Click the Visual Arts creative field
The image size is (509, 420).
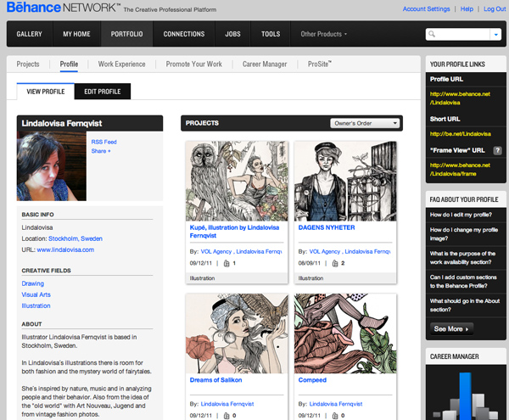pos(36,294)
